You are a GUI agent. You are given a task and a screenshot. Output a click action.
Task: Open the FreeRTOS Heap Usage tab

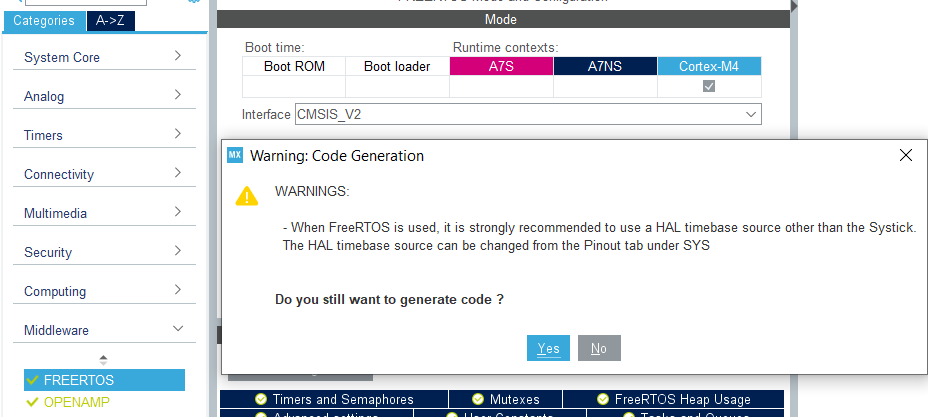click(674, 399)
